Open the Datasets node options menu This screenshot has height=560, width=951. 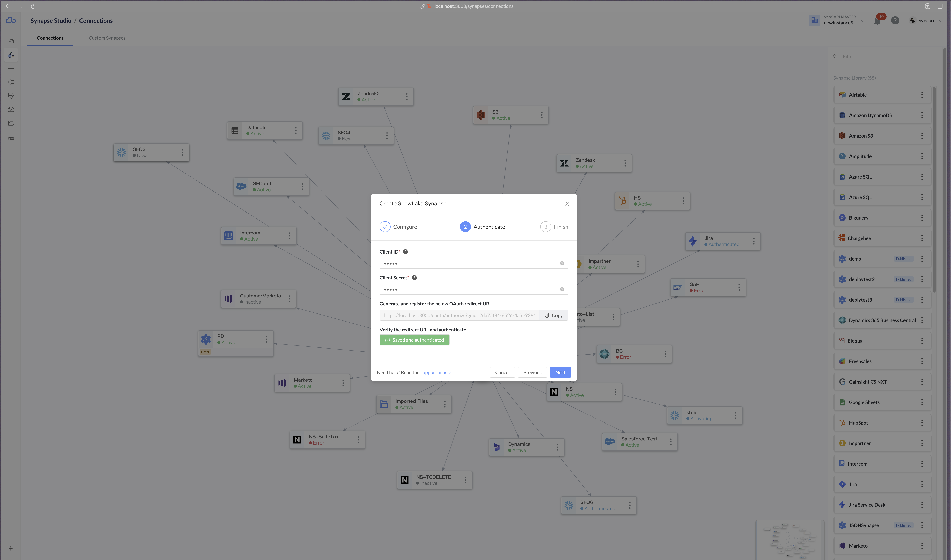(296, 131)
